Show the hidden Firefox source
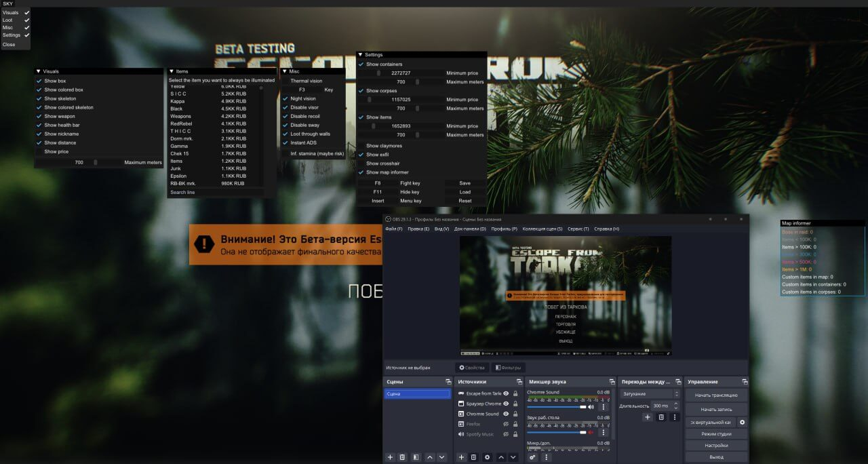 click(505, 423)
